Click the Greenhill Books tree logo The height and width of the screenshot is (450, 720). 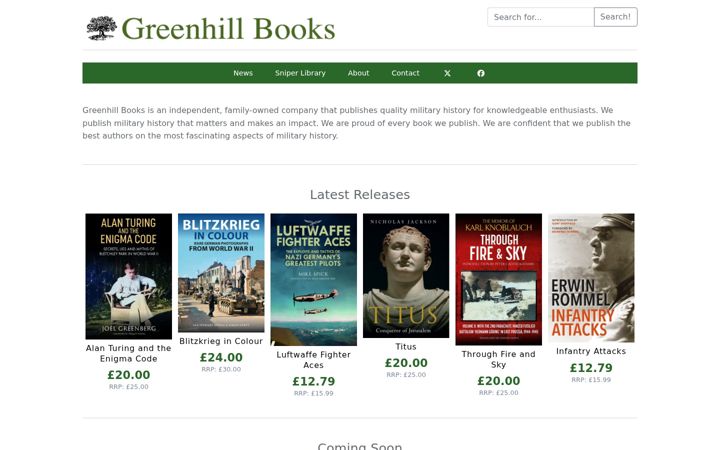click(101, 28)
